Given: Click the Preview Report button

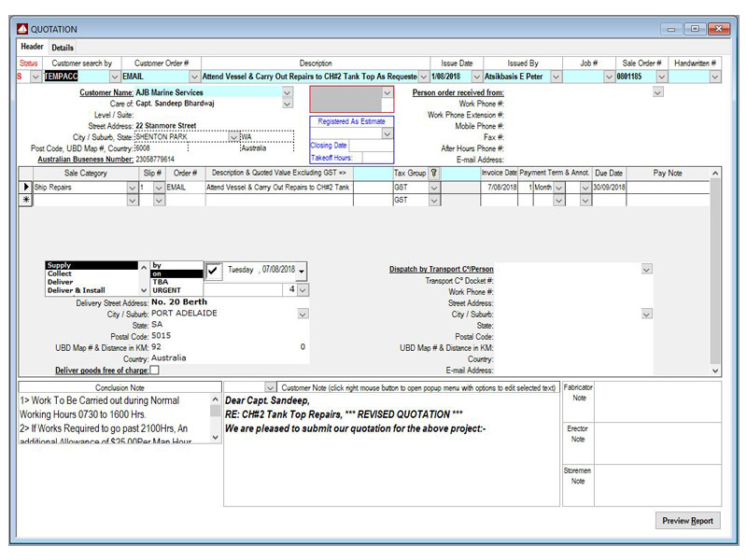Looking at the screenshot, I should [x=687, y=521].
